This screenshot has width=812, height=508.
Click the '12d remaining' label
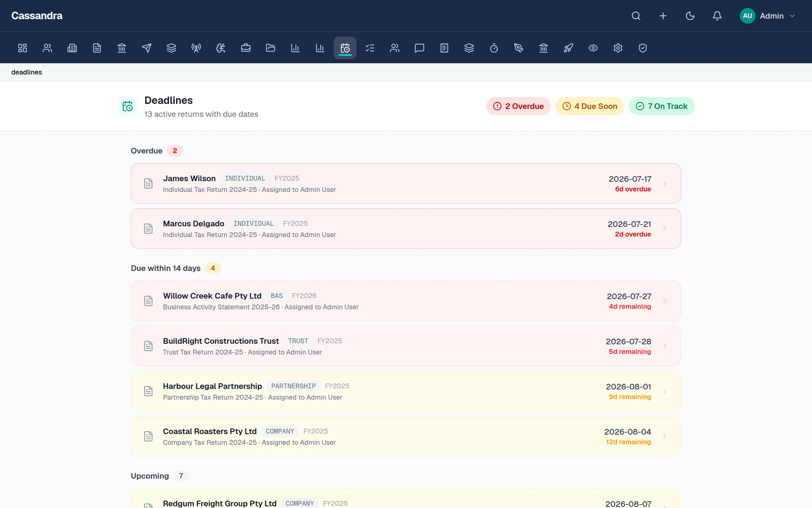click(628, 442)
